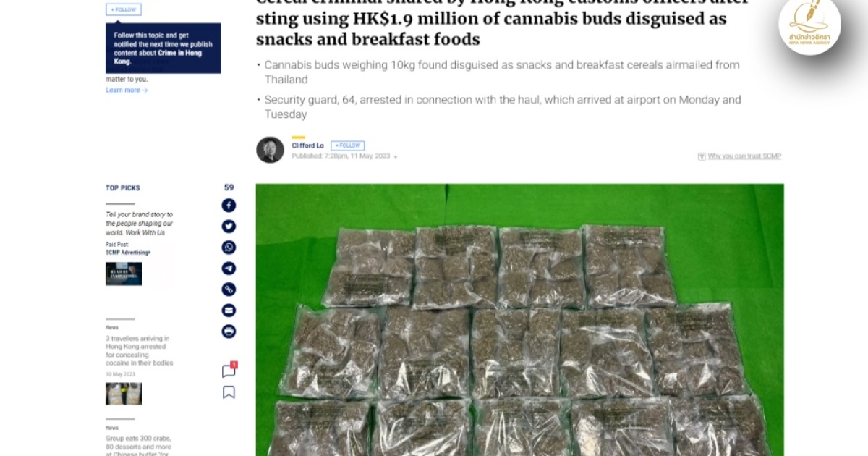The image size is (868, 456).
Task: Email the article using envelope icon
Action: point(229,311)
